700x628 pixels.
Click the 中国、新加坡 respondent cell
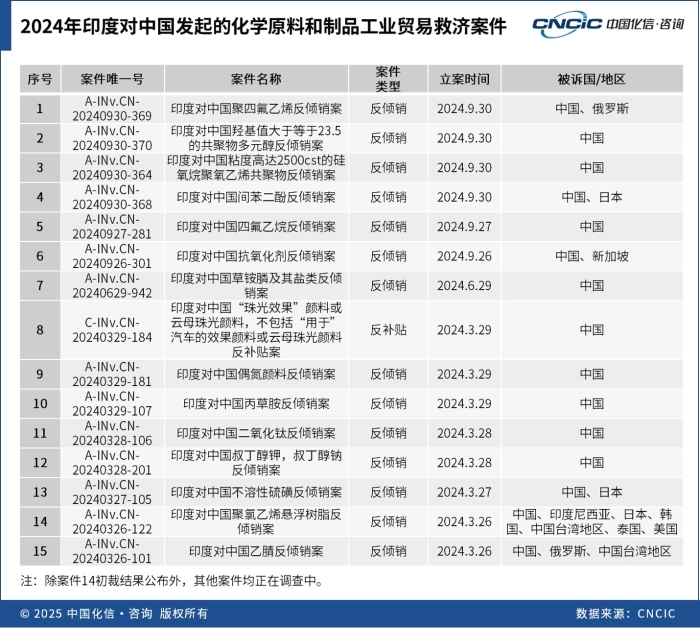(x=592, y=256)
